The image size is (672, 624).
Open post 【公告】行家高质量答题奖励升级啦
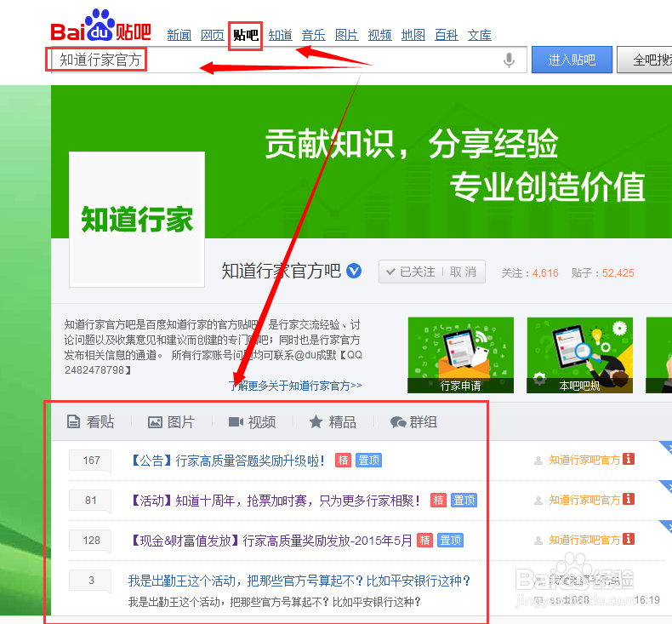(x=227, y=461)
